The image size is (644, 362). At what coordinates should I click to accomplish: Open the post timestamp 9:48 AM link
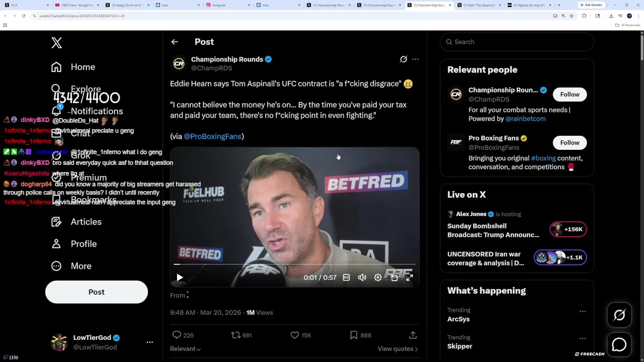[205, 313]
